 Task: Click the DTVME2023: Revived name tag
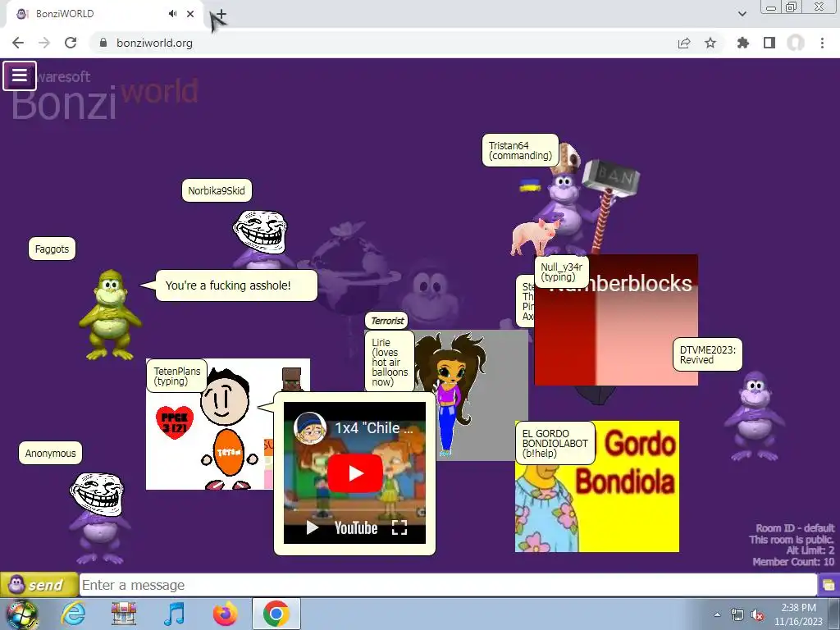point(708,354)
